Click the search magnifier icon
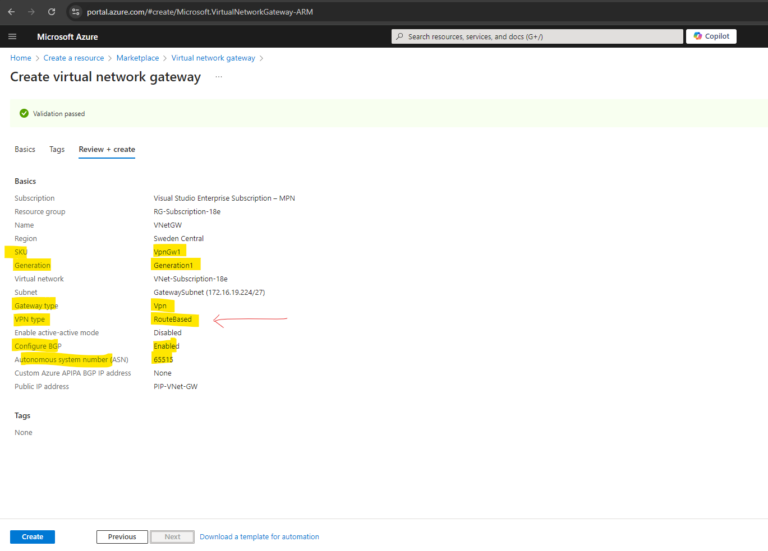768x551 pixels. pos(400,36)
